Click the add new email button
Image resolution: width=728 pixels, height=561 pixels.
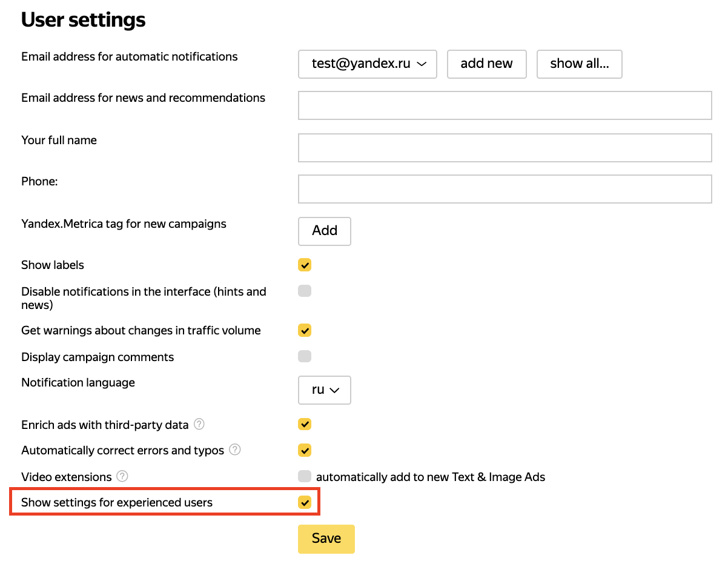tap(486, 64)
